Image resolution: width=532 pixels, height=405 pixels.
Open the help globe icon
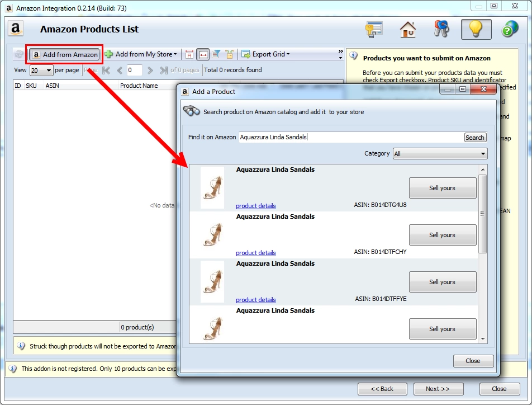[x=510, y=29]
